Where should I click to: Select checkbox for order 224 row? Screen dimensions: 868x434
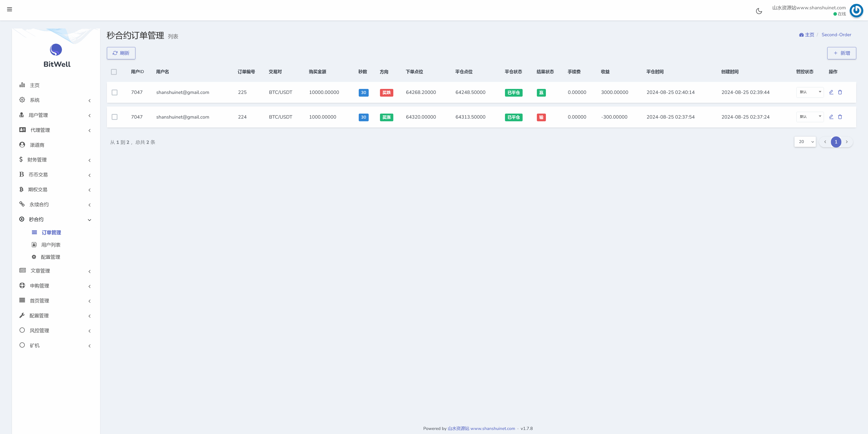115,117
